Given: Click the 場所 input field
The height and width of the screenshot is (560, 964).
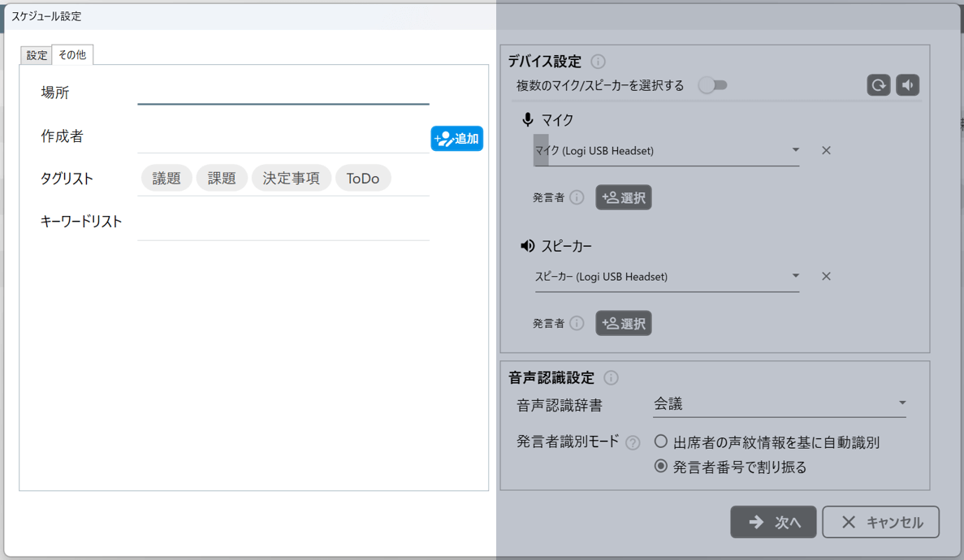Looking at the screenshot, I should pyautogui.click(x=283, y=93).
